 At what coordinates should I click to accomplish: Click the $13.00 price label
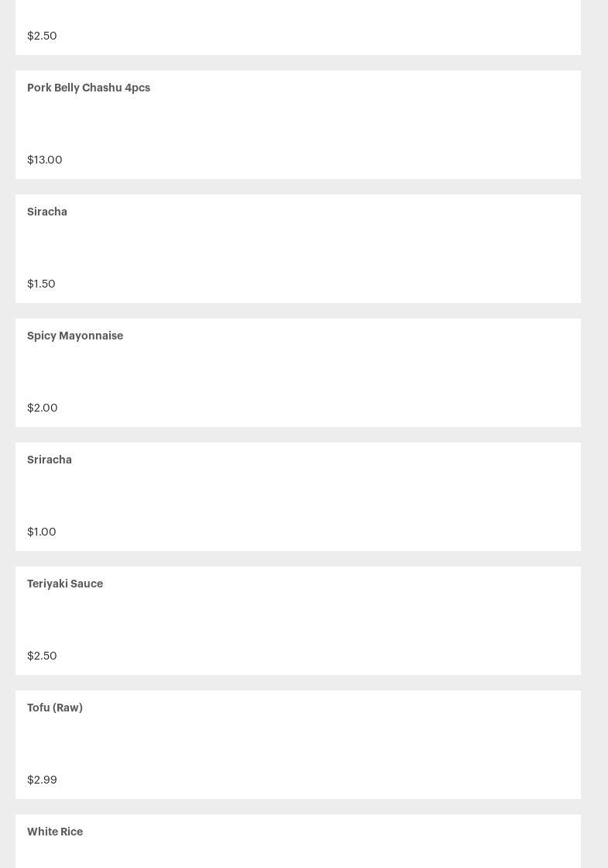coord(45,160)
